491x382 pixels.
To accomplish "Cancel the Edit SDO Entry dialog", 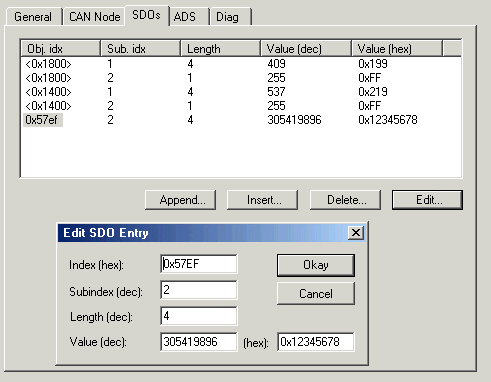I will tap(316, 294).
